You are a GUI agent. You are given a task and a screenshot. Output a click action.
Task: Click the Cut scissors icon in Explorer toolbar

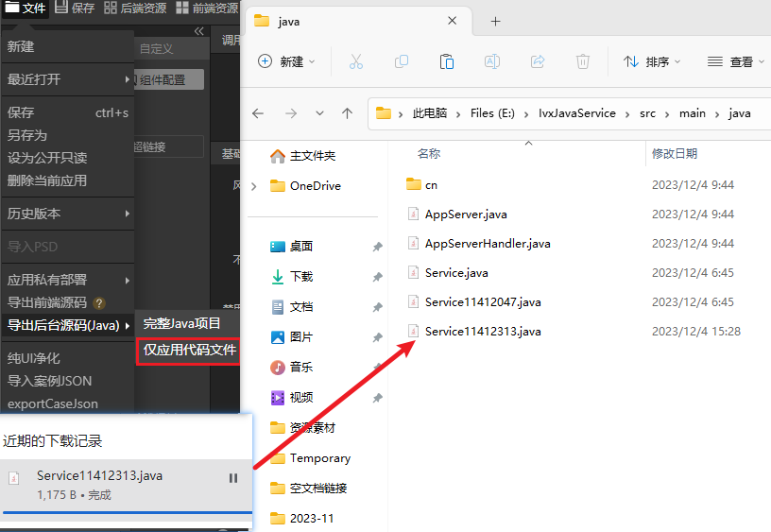pos(356,61)
